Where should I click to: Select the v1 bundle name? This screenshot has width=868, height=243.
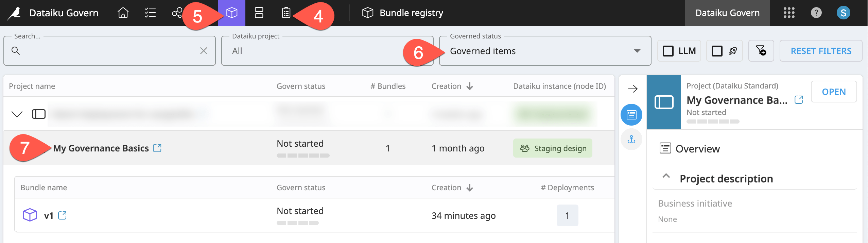point(49,215)
